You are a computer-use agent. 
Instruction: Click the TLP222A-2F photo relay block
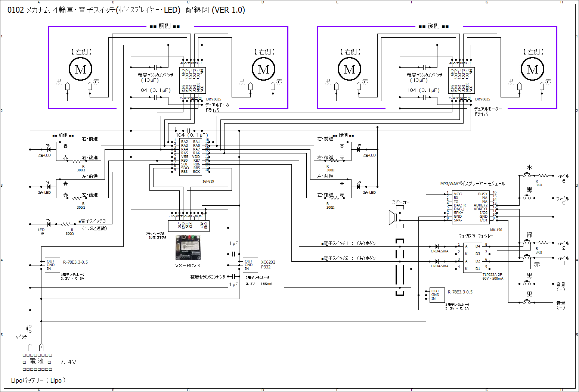(473, 258)
